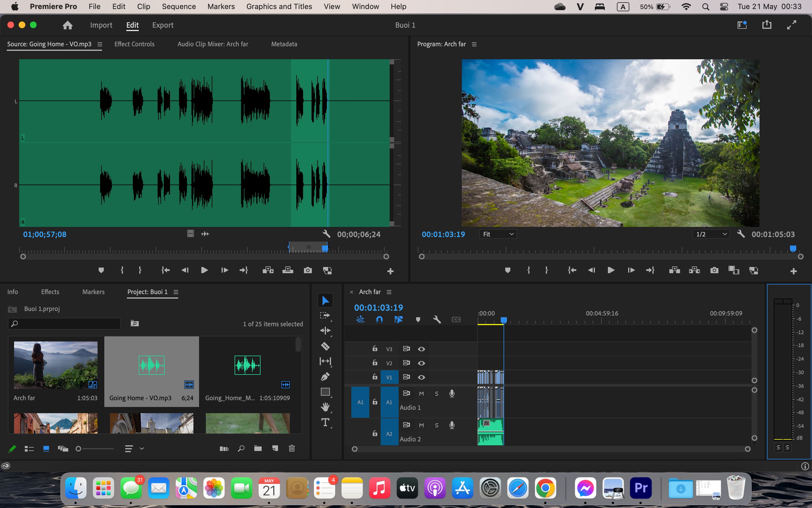
Task: Select the Track Select Forward tool
Action: point(325,315)
